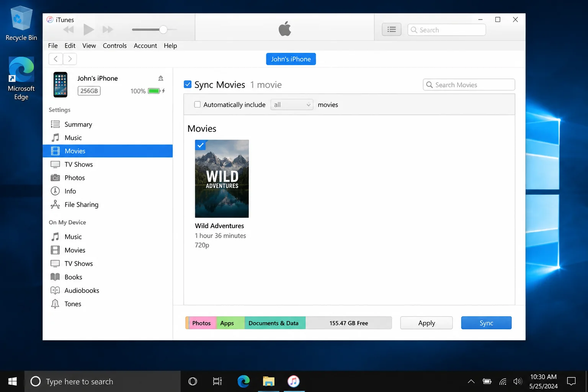Select the Wild Adventures movie poster
This screenshot has width=588, height=392.
click(222, 179)
